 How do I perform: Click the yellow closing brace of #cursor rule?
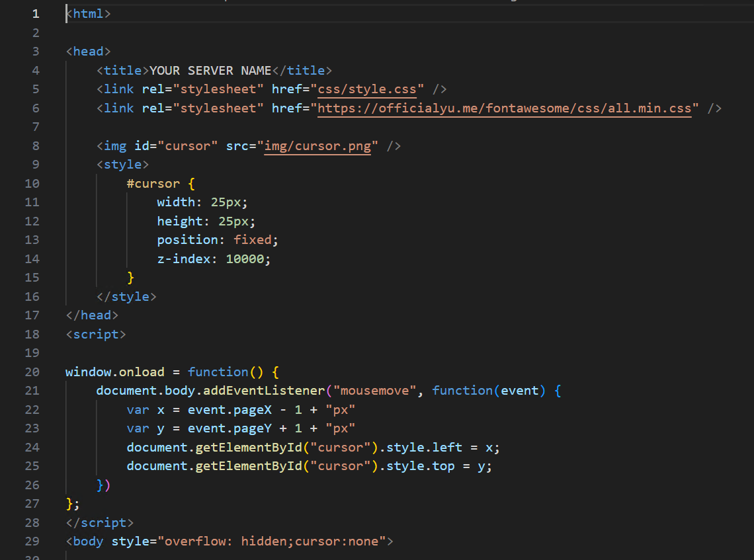pyautogui.click(x=130, y=278)
